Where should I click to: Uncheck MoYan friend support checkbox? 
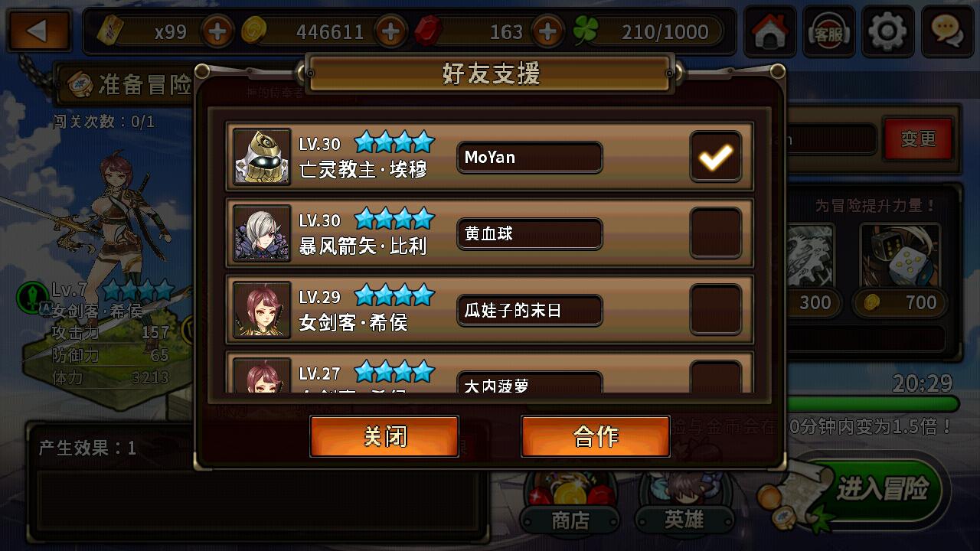(716, 157)
